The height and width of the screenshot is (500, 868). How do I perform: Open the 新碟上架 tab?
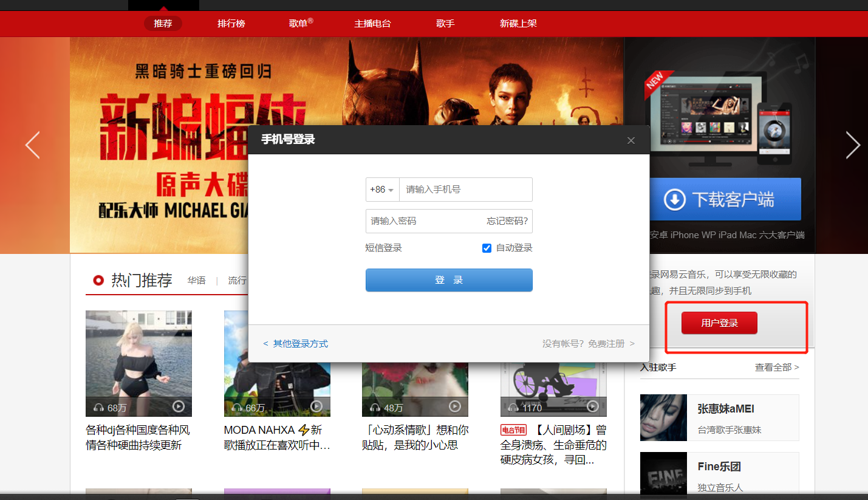pyautogui.click(x=518, y=24)
